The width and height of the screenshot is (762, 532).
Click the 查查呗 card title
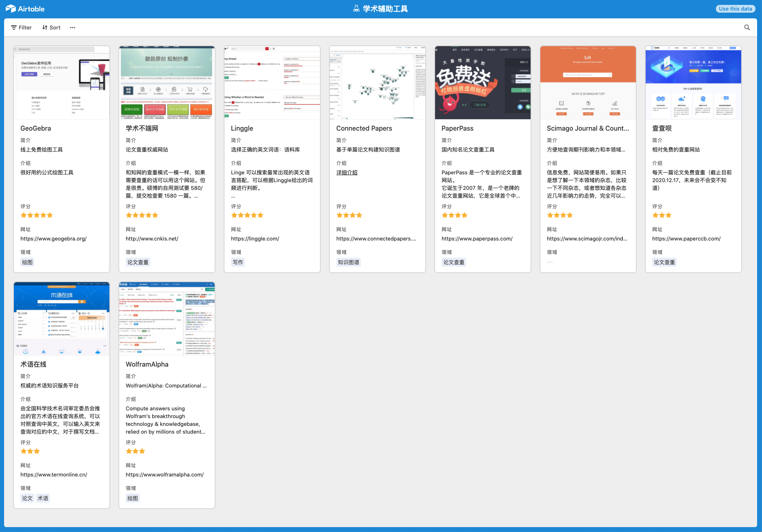pos(662,128)
